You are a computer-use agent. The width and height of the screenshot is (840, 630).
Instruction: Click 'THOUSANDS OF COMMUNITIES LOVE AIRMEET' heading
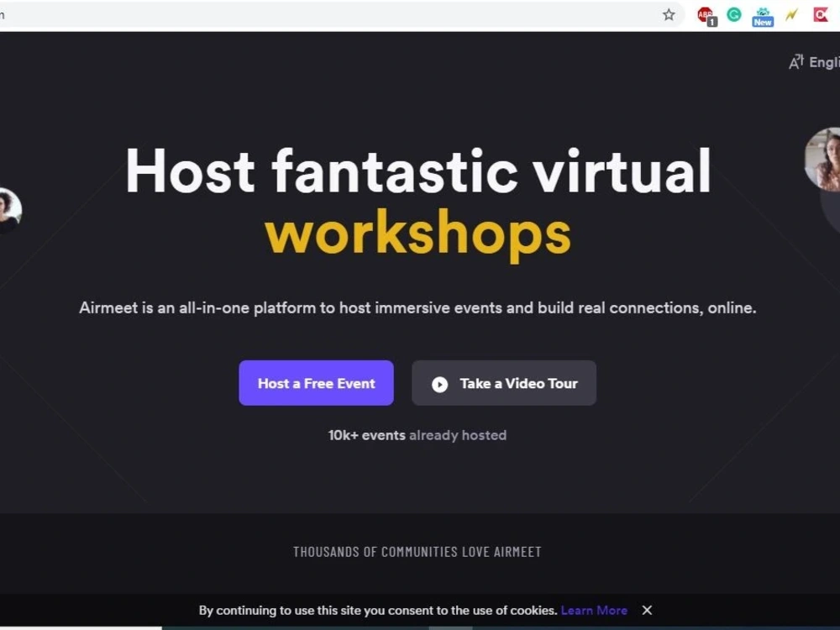coord(417,552)
